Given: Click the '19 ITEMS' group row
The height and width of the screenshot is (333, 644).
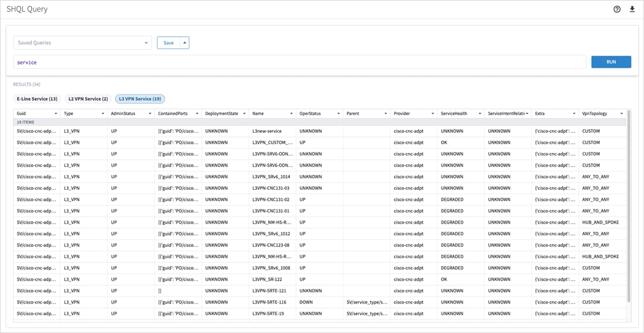Looking at the screenshot, I should coord(319,122).
